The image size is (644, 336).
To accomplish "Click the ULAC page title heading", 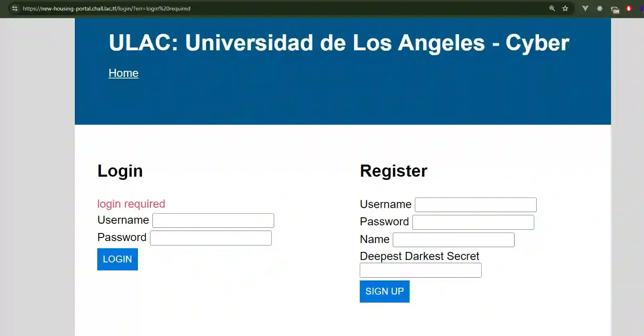I will pos(339,42).
